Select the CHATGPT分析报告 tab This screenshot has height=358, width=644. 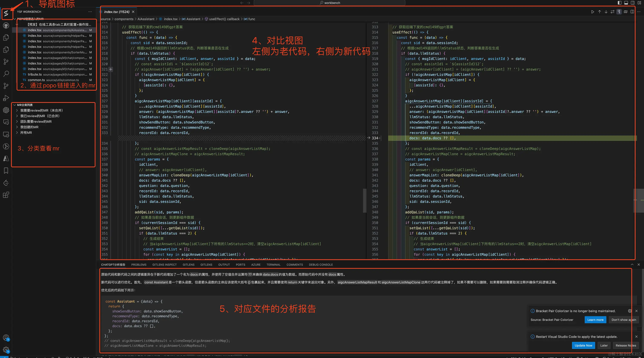pyautogui.click(x=113, y=265)
